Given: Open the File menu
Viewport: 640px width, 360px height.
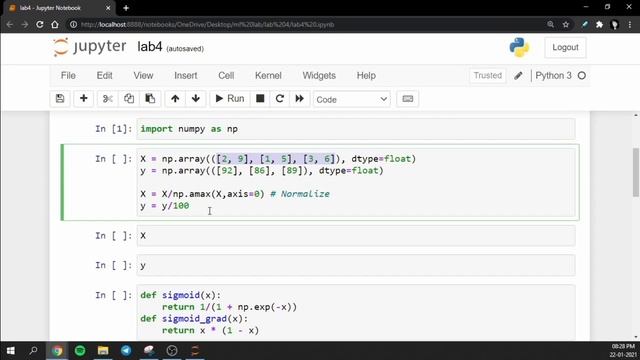Looking at the screenshot, I should click(68, 76).
